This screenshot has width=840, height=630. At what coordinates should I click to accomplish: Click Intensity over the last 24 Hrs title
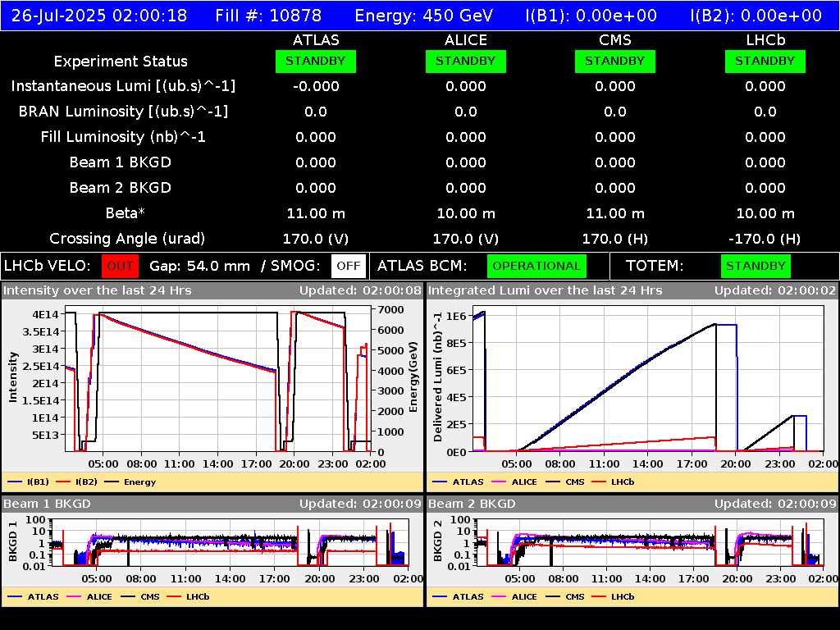pyautogui.click(x=97, y=291)
